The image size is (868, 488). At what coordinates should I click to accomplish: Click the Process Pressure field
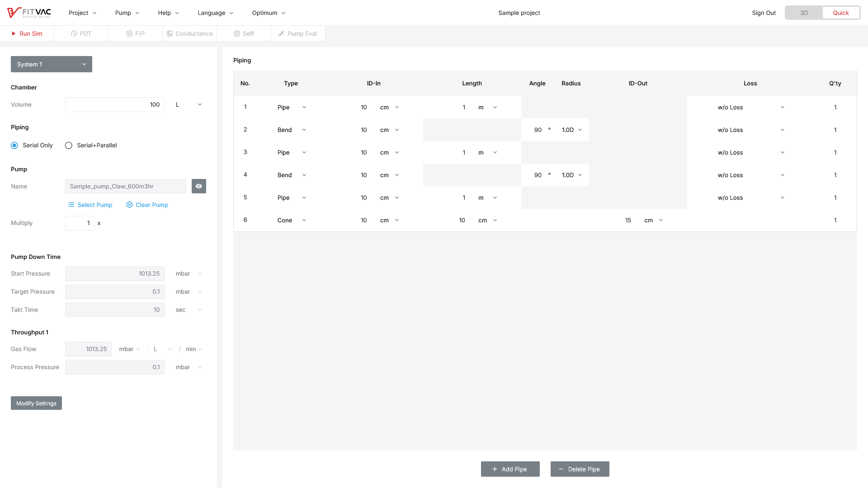115,367
